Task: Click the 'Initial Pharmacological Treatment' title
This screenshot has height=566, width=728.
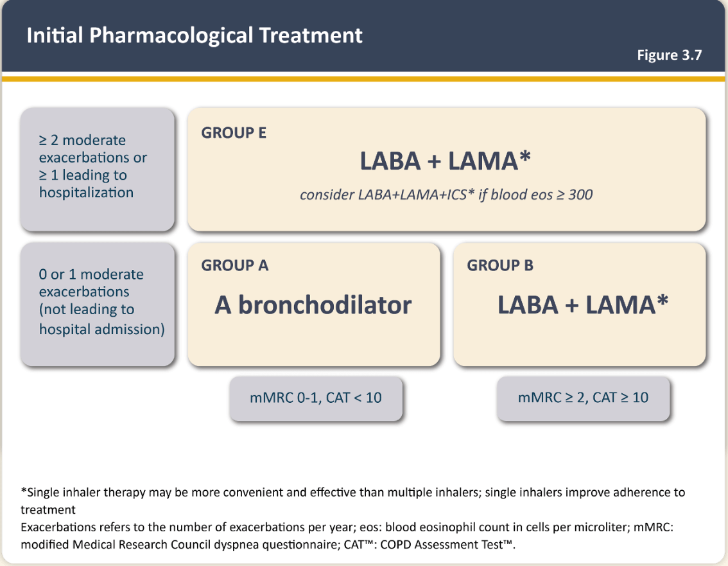Action: point(195,35)
